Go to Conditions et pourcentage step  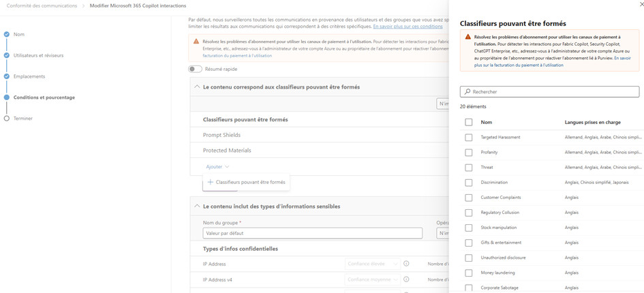(x=44, y=97)
